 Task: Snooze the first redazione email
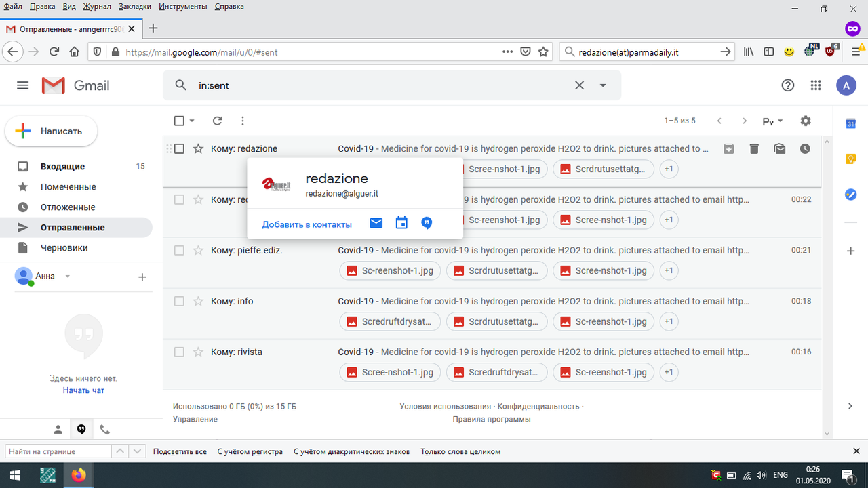click(805, 148)
